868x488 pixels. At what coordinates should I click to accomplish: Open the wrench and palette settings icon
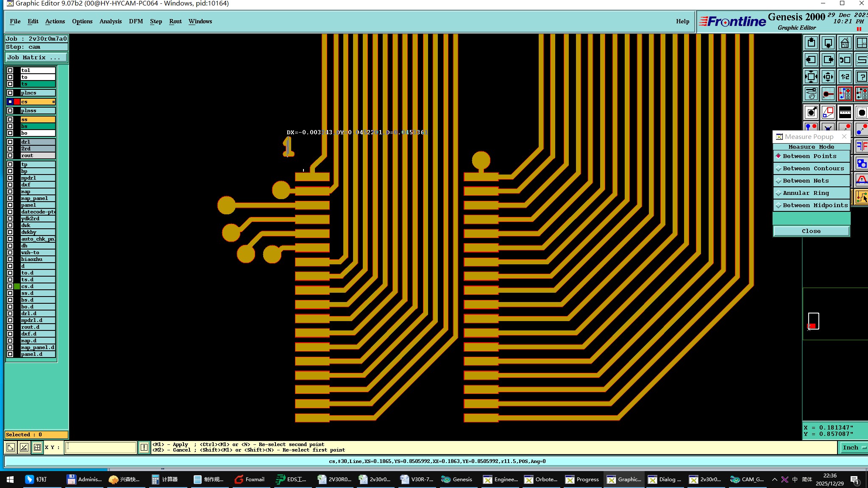coord(811,94)
